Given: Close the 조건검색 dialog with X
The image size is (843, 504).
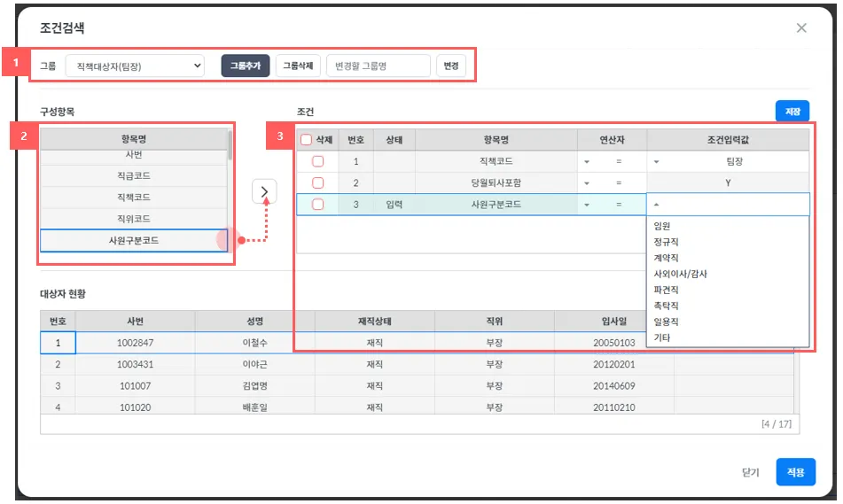Looking at the screenshot, I should click(801, 28).
